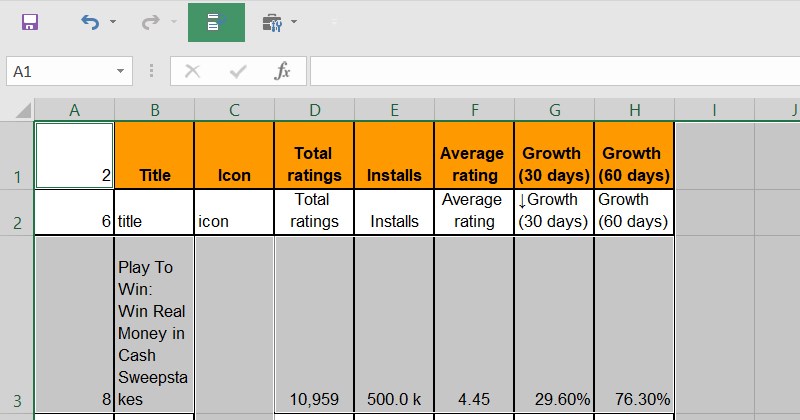Click the Enter checkmark by the formula bar
Viewport: 800px width, 420px height.
(x=238, y=71)
